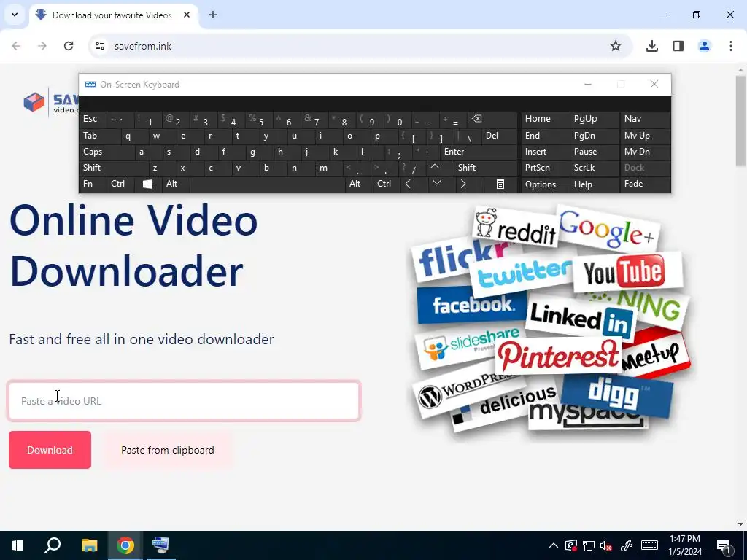The image size is (747, 560).
Task: Bookmark this page with the star icon
Action: (616, 46)
